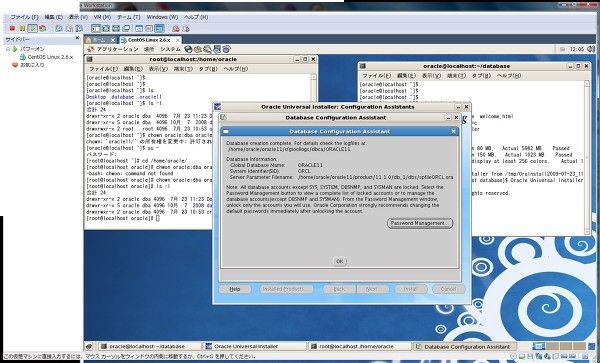Close the inner Database Configuration Assistant dialog
600x363 pixels.
453,132
